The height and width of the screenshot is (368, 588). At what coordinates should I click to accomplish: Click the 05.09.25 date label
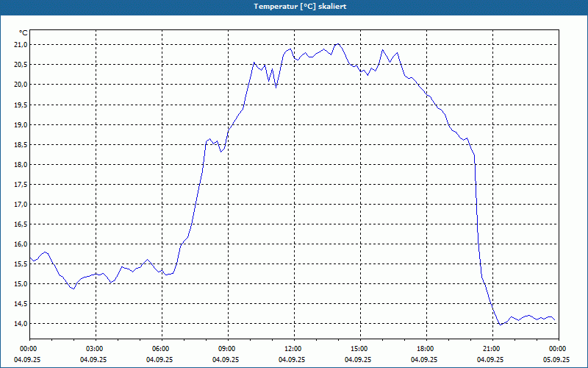(x=556, y=360)
